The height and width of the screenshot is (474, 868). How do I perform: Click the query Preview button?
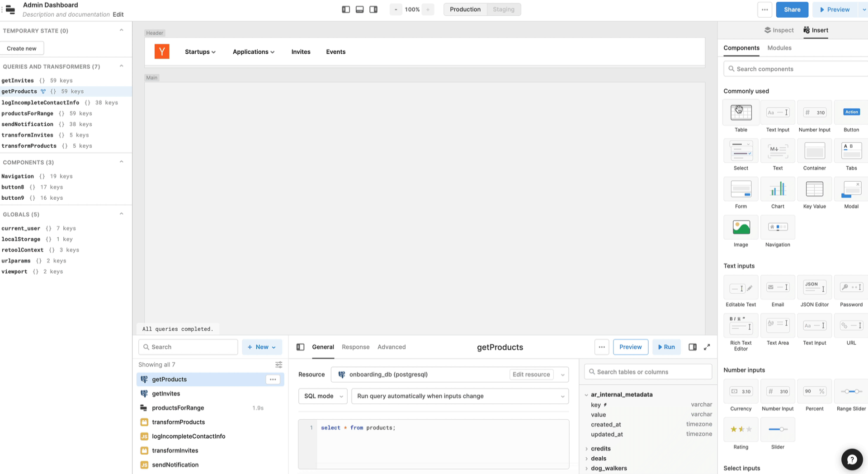pyautogui.click(x=630, y=347)
